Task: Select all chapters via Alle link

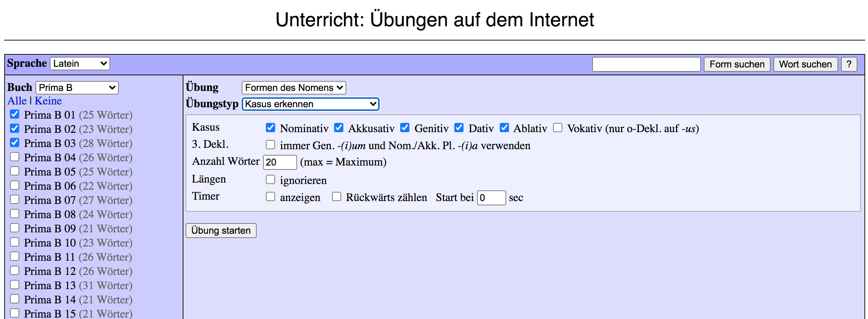Action: click(x=17, y=101)
